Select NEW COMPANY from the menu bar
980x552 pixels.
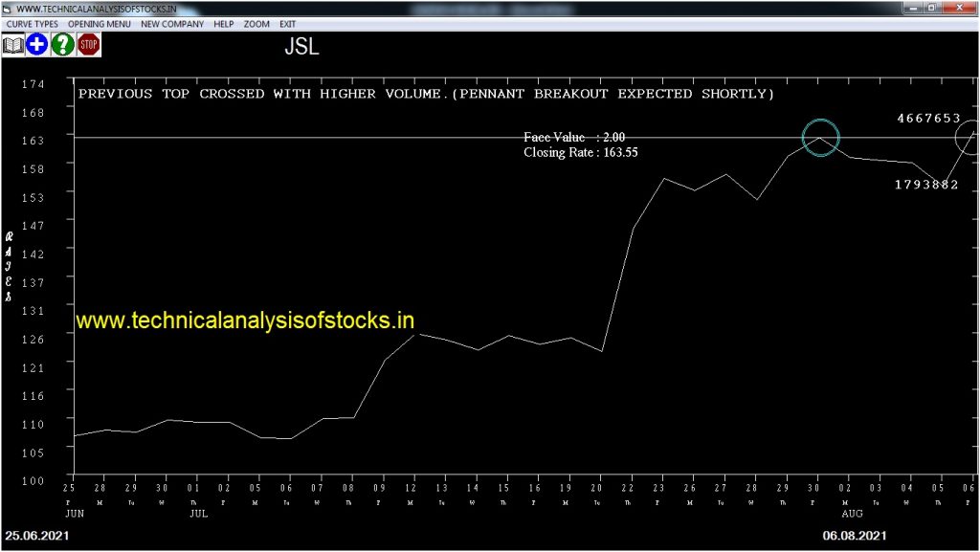coord(172,24)
